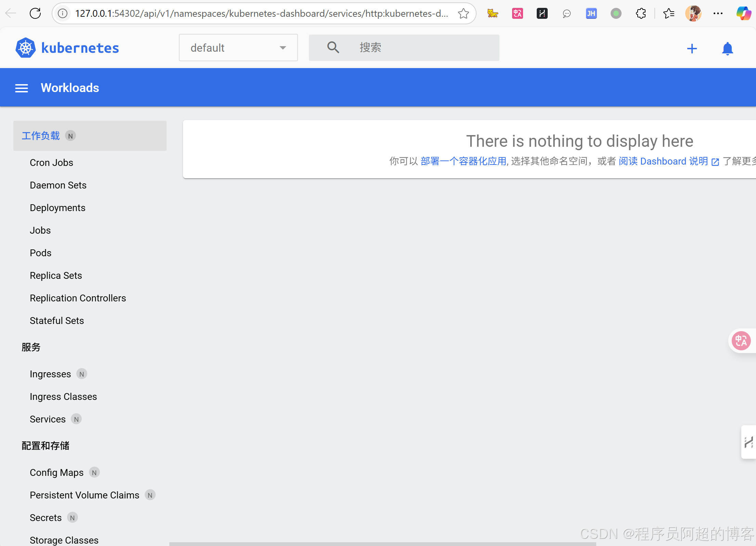Open the 阅读 Dashboard 说明 link
Screen dimensions: 756x546
click(x=663, y=161)
